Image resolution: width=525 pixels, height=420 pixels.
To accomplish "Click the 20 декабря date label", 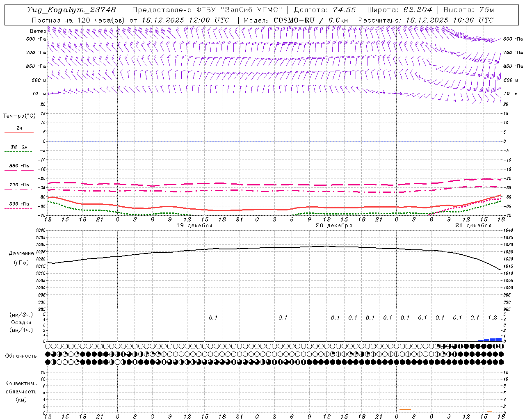I will coord(334,226).
